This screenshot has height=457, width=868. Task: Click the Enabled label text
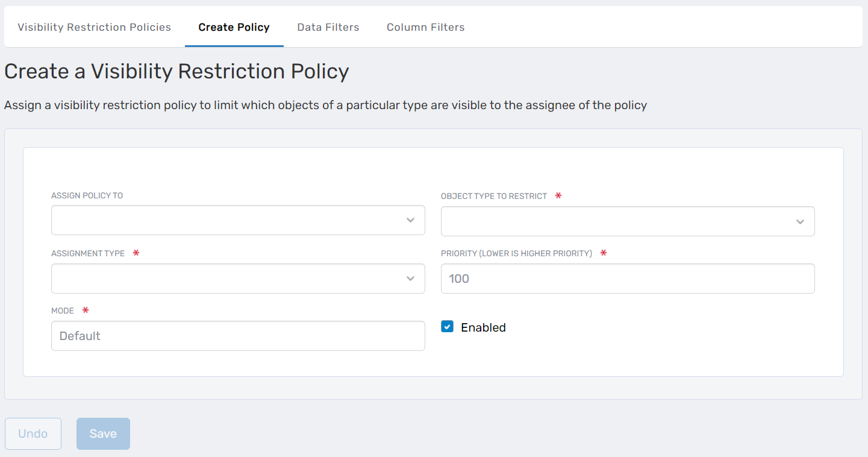(x=483, y=327)
